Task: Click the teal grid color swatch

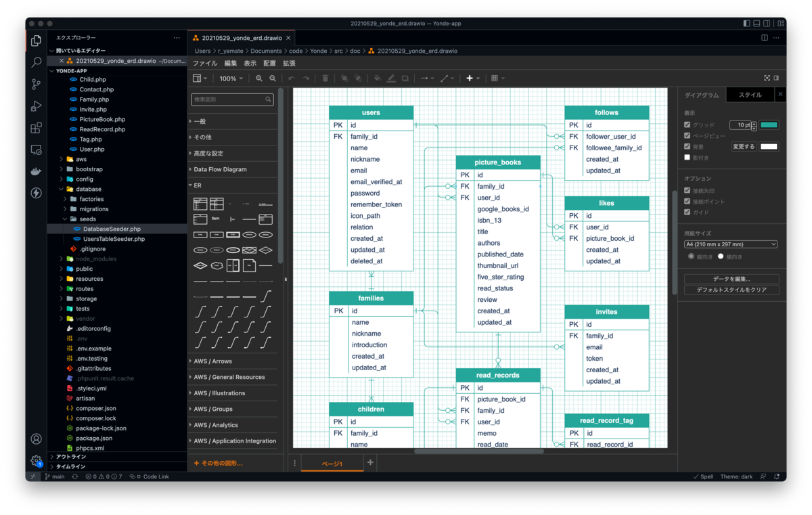Action: [769, 125]
